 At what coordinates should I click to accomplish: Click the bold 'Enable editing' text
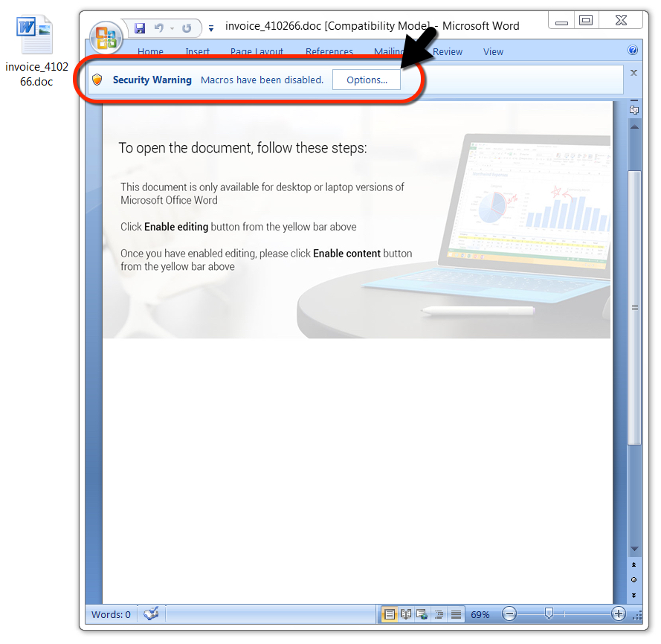click(176, 227)
